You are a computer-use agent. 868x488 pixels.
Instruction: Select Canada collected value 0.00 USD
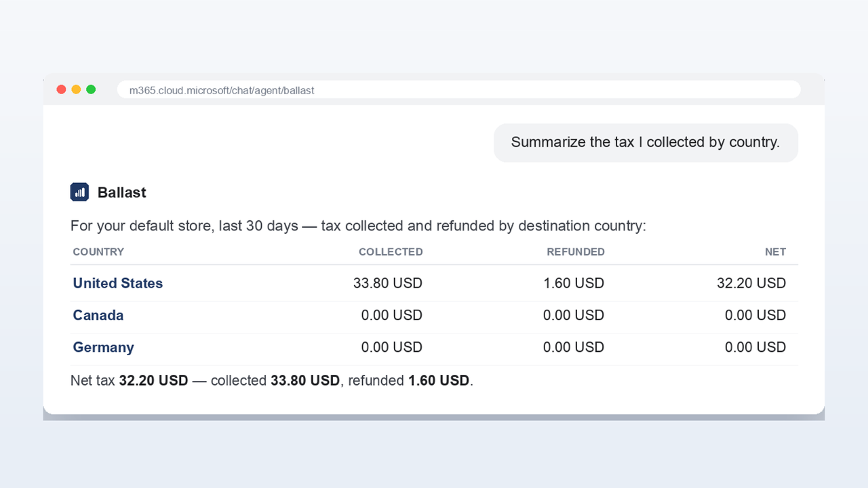point(392,315)
